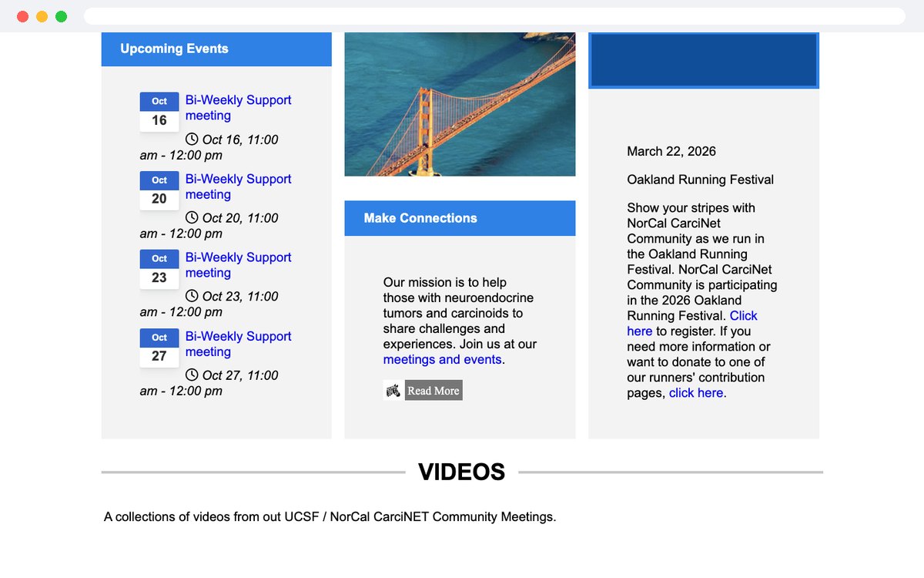Click the 'Our mission is to help' paragraph
Viewport: 924px width, 578px height.
coord(460,321)
